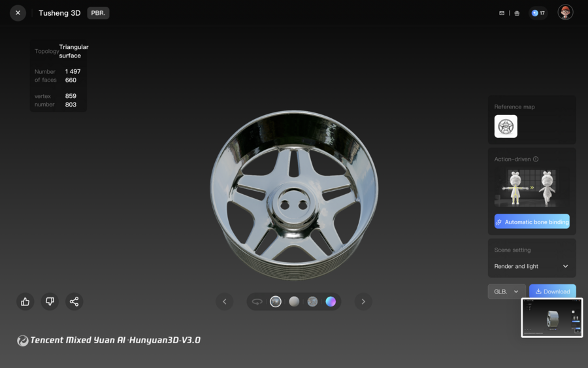Screen dimensions: 588x368
Task: Dislike the model with thumbs down
Action: point(50,301)
